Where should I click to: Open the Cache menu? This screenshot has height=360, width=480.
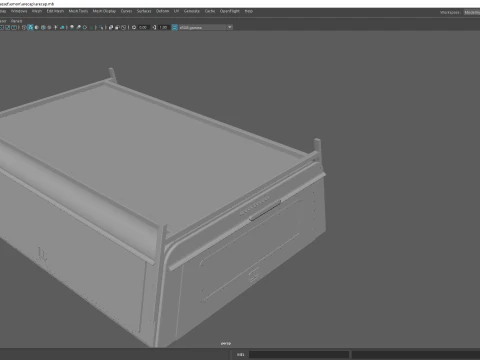pos(210,11)
